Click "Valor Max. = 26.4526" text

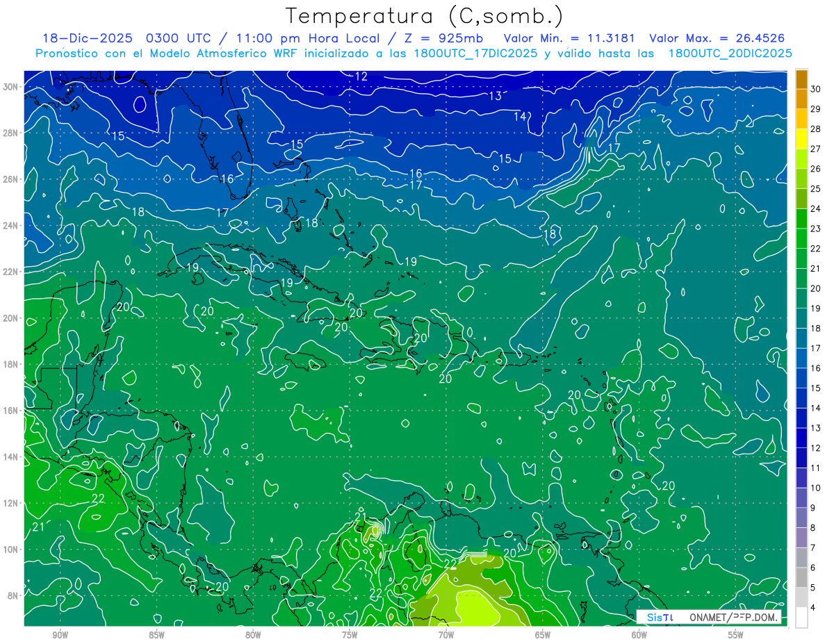pyautogui.click(x=717, y=38)
